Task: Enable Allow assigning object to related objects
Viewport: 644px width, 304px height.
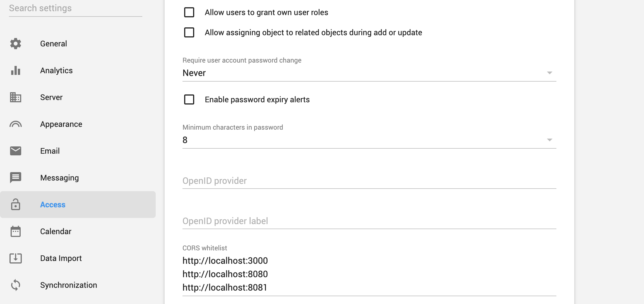Action: coord(189,32)
